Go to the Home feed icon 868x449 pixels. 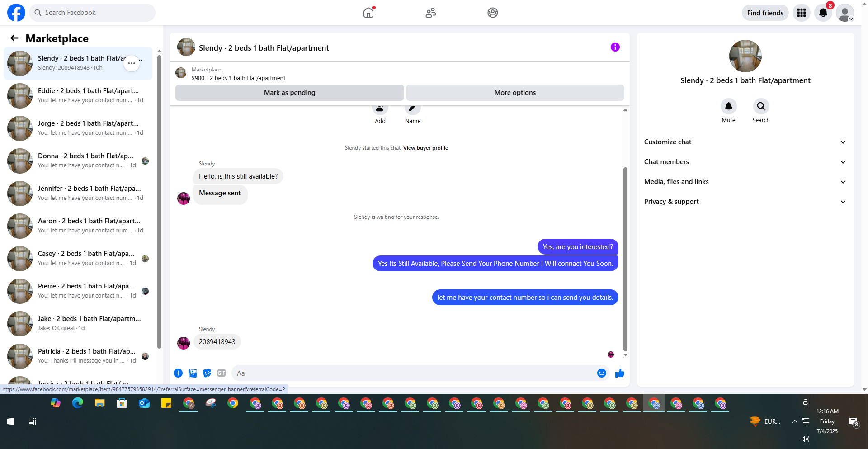point(368,13)
